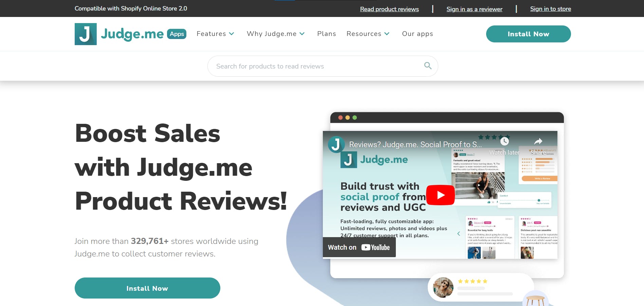Viewport: 644px width, 306px height.
Task: Click the green Apps badge
Action: click(177, 34)
